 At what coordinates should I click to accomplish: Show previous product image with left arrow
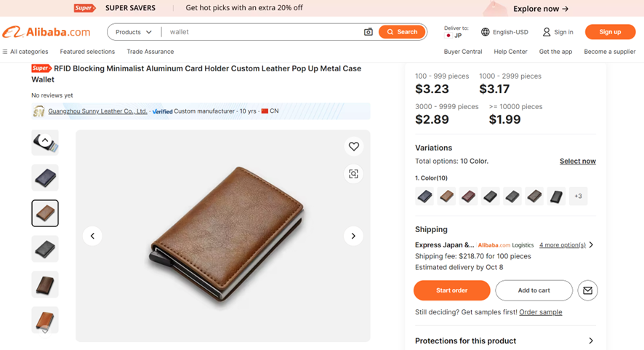tap(92, 236)
